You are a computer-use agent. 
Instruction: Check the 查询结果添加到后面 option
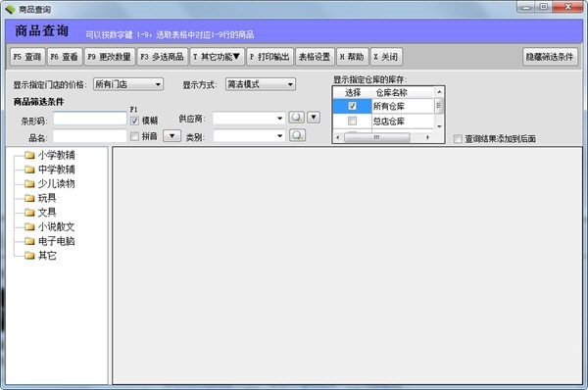[x=458, y=139]
